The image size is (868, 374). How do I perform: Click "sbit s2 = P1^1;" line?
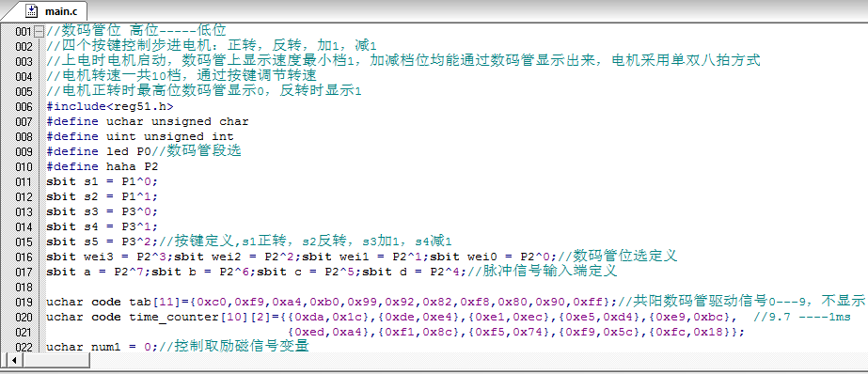tap(103, 196)
